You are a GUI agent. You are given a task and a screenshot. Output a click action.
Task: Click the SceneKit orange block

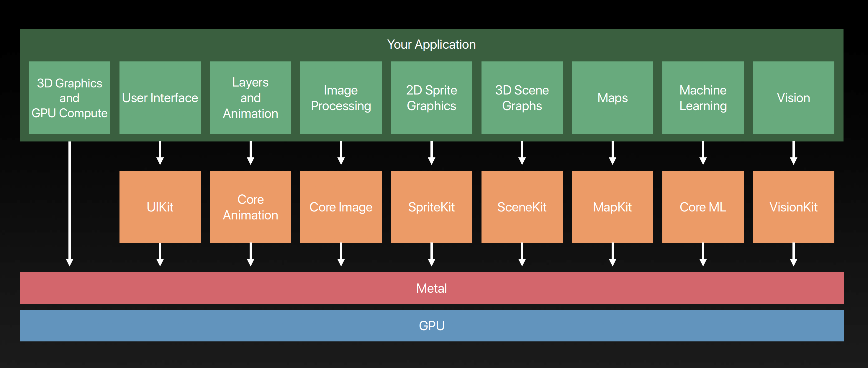pyautogui.click(x=522, y=207)
